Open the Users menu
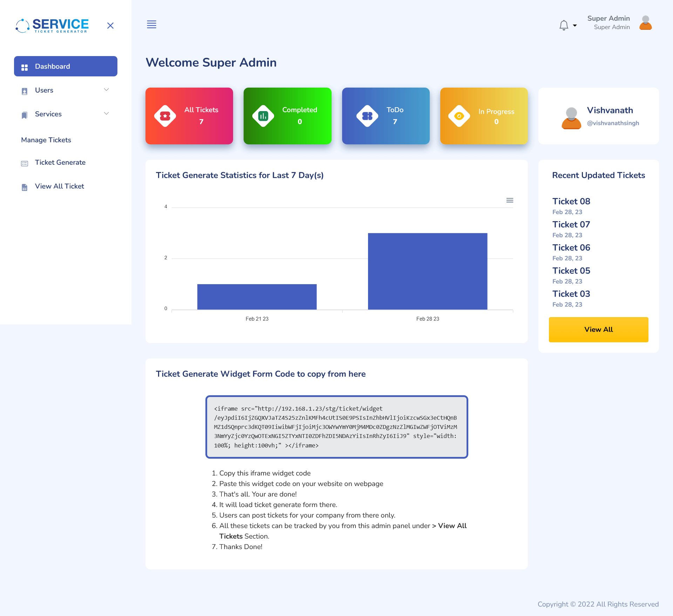673x616 pixels. (66, 90)
